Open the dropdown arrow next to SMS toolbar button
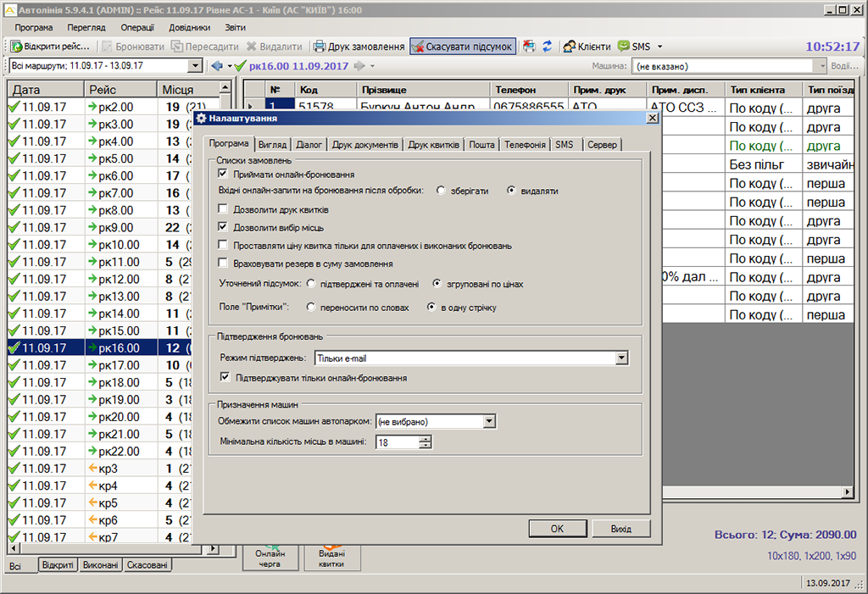 coord(659,47)
